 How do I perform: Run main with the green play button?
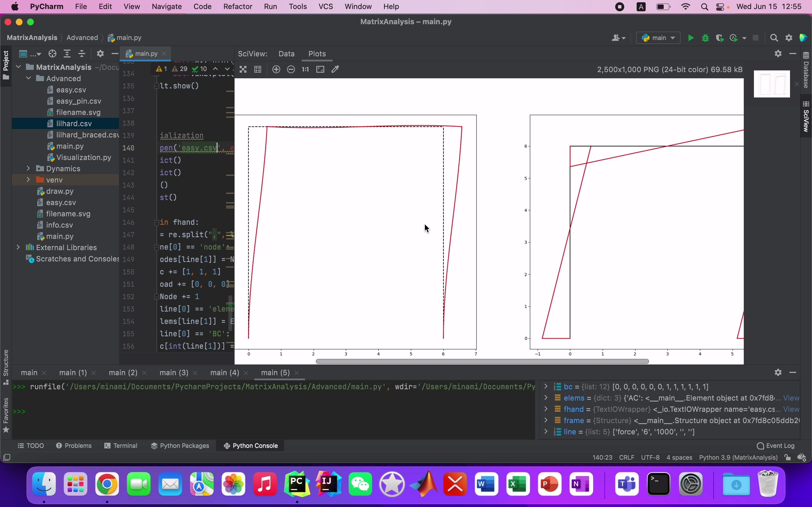click(691, 38)
